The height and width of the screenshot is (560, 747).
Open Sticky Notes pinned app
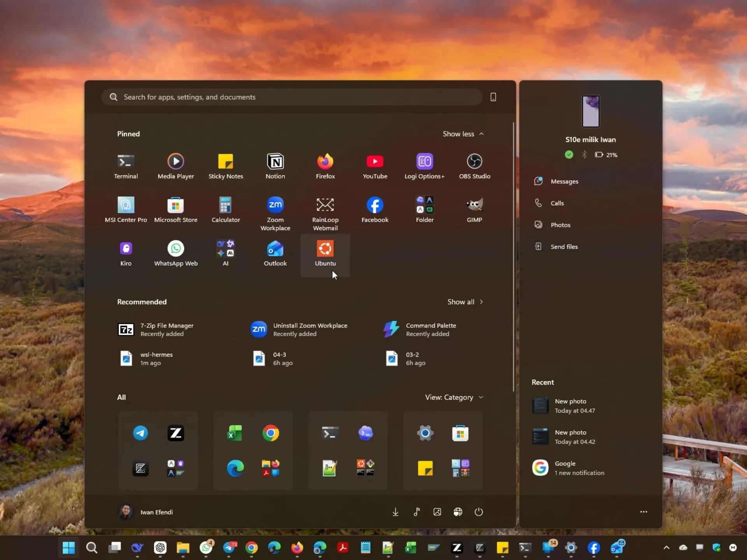(225, 166)
